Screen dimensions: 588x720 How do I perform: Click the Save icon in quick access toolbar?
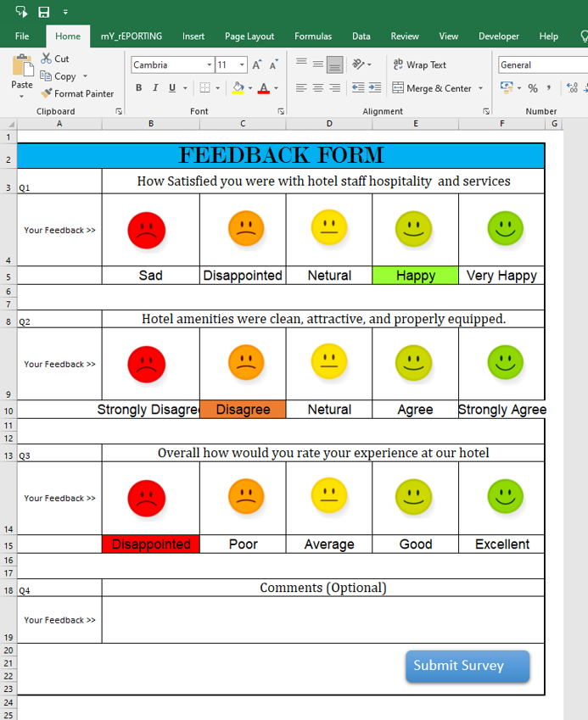click(44, 12)
